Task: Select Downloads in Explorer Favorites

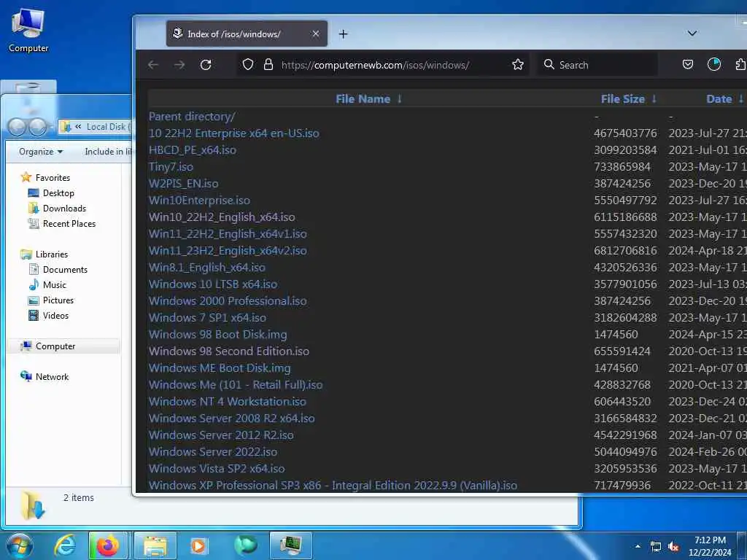Action: click(x=57, y=208)
